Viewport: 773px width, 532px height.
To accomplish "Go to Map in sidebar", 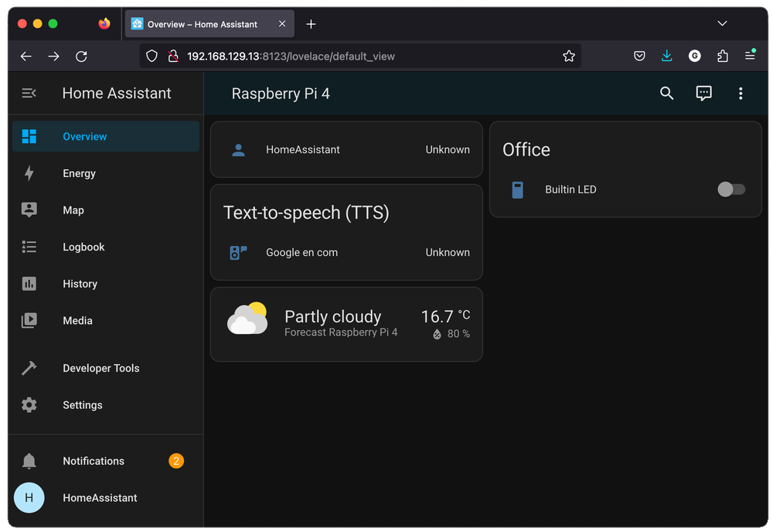I will point(73,210).
